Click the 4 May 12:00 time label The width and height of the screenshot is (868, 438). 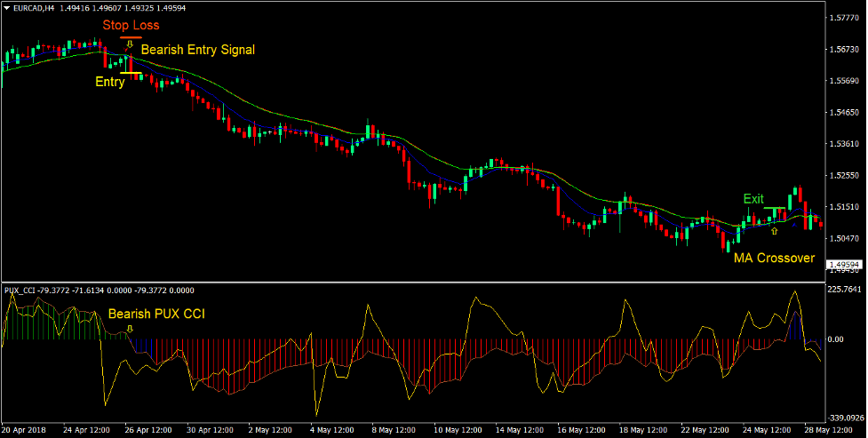332,430
